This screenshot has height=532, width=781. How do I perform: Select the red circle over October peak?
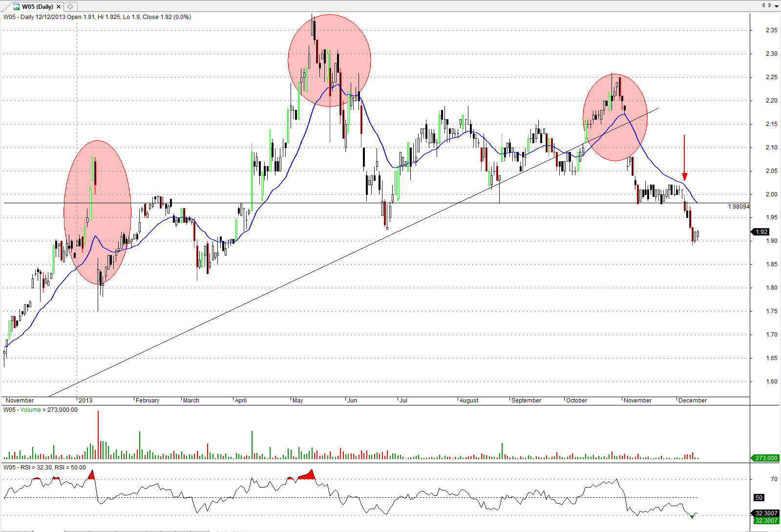tap(615, 117)
